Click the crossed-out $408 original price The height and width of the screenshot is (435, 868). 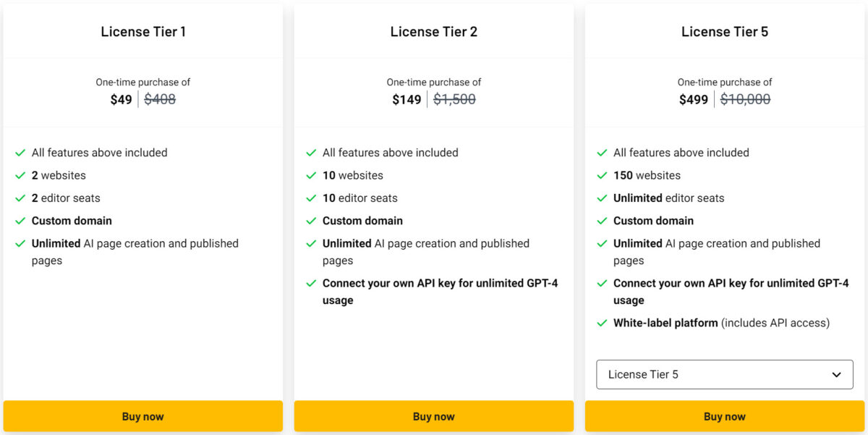[x=160, y=99]
